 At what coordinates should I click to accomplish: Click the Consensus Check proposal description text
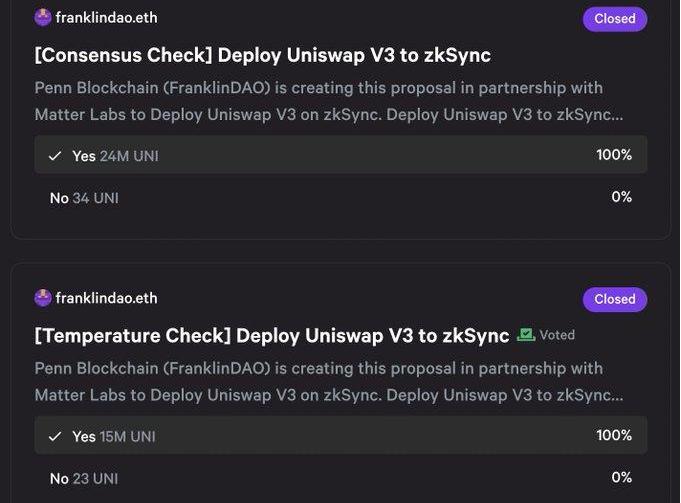click(x=328, y=101)
